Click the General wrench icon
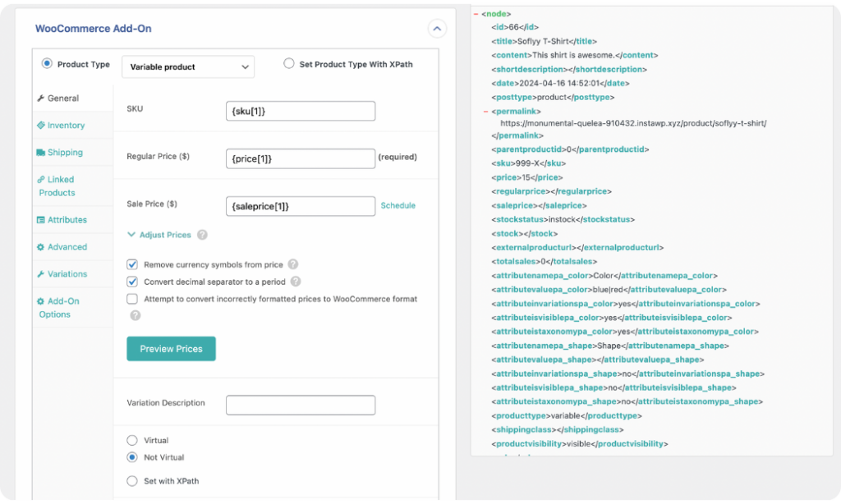 click(41, 99)
